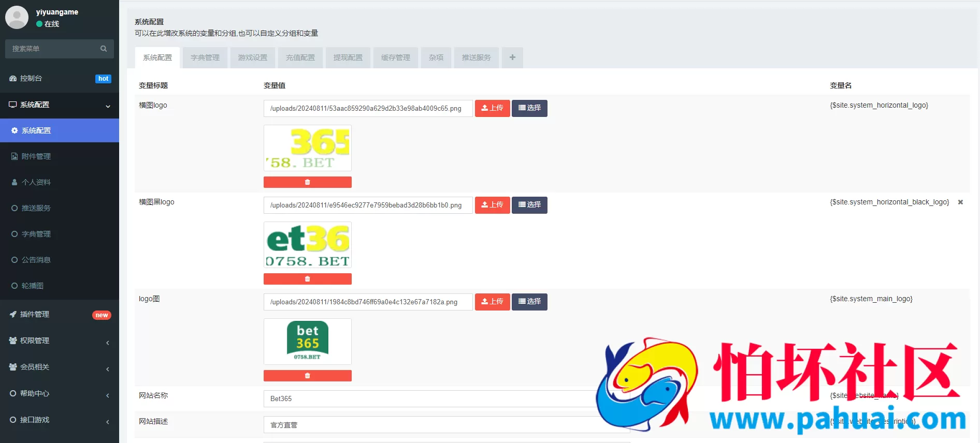Click the 网站描述 field containing 官方直营

point(447,425)
